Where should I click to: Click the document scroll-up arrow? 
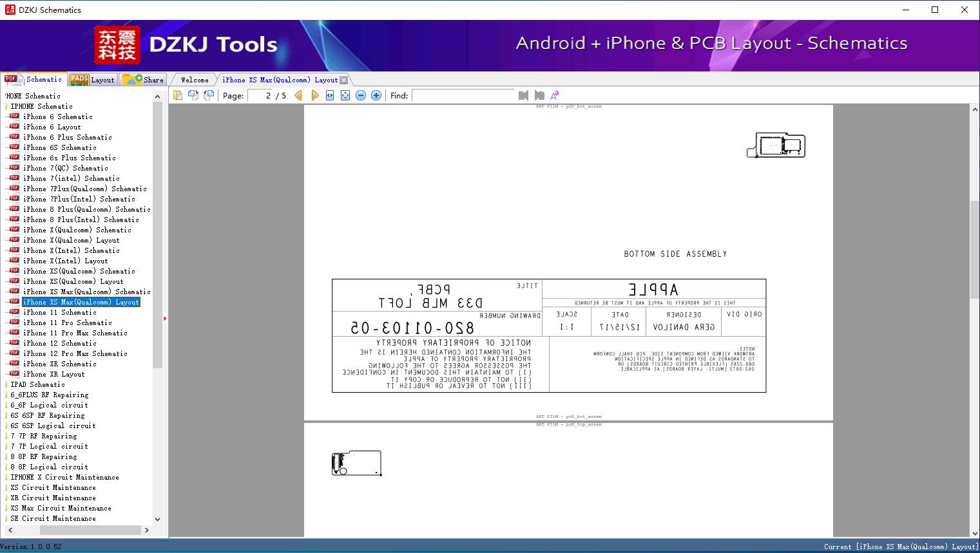pos(975,109)
